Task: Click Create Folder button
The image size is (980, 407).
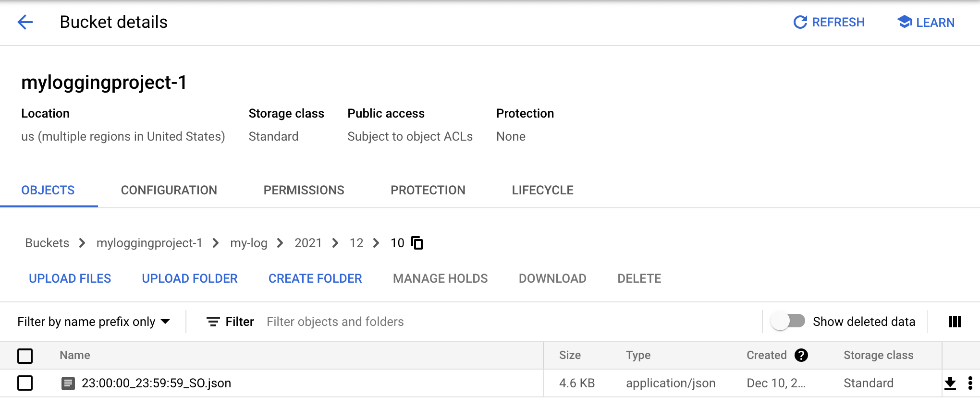Action: [x=315, y=278]
